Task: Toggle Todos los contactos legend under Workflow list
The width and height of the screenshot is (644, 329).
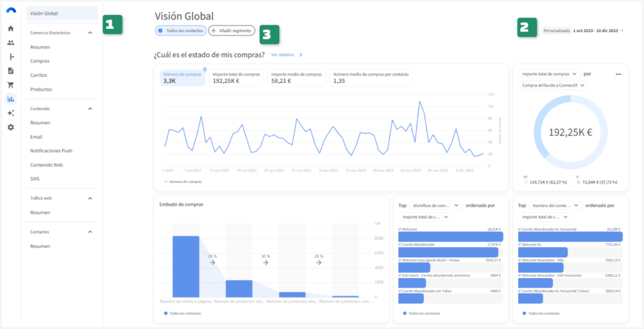Action: [422, 313]
